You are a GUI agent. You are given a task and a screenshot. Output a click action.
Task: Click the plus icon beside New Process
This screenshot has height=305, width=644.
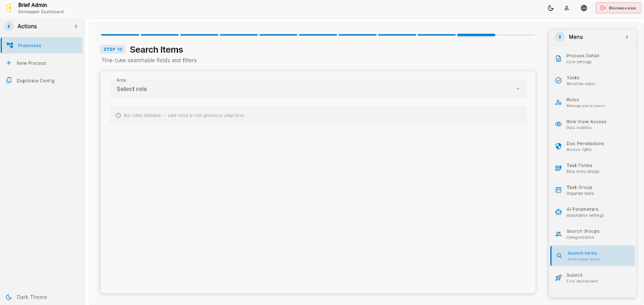click(x=9, y=63)
